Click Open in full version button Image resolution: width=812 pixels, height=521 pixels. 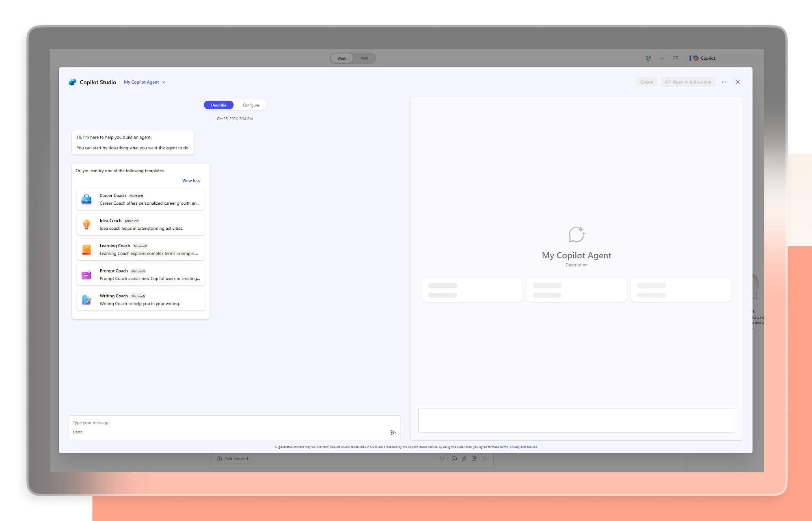[688, 82]
